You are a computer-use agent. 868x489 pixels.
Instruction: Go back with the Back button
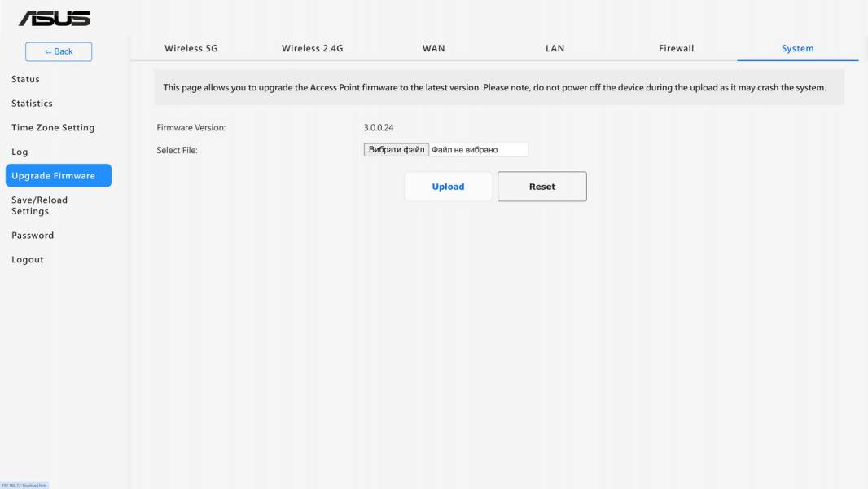pos(59,51)
